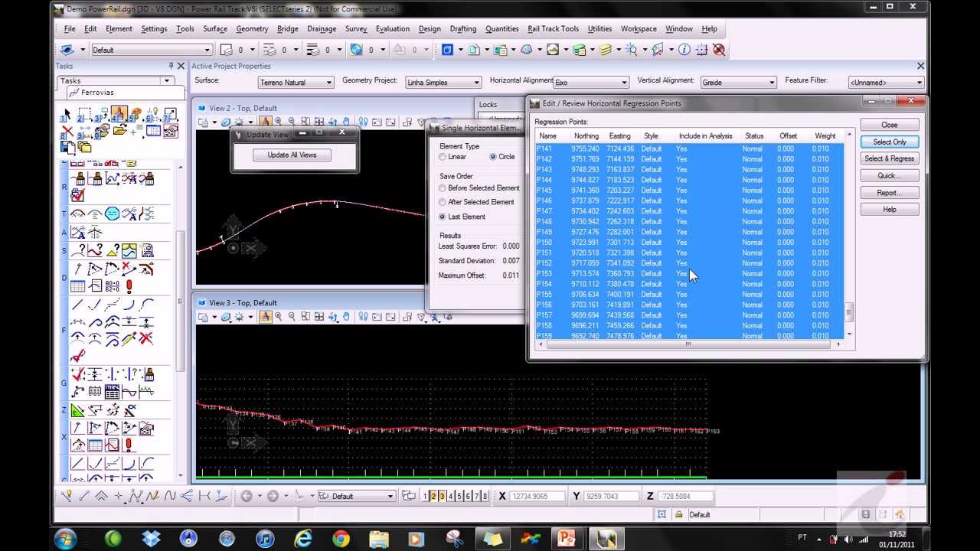This screenshot has width=980, height=551.
Task: Zoom in using View 2 toolbar magnifier
Action: tap(278, 122)
